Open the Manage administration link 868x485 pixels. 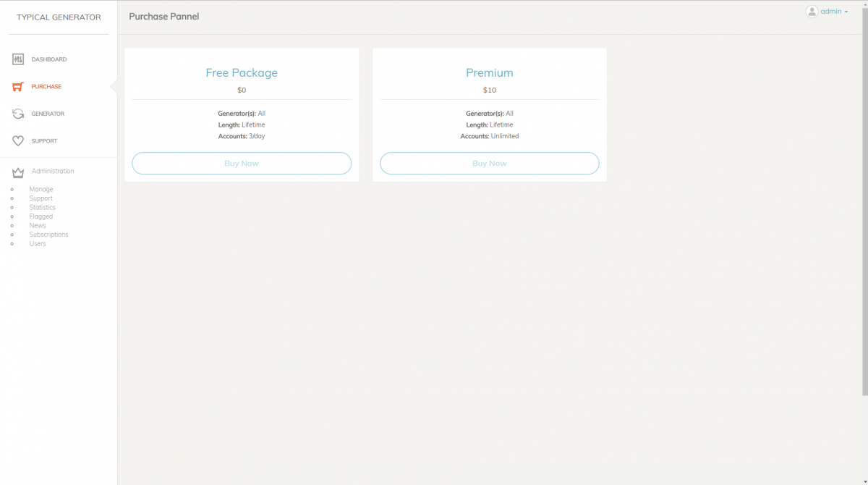tap(41, 189)
